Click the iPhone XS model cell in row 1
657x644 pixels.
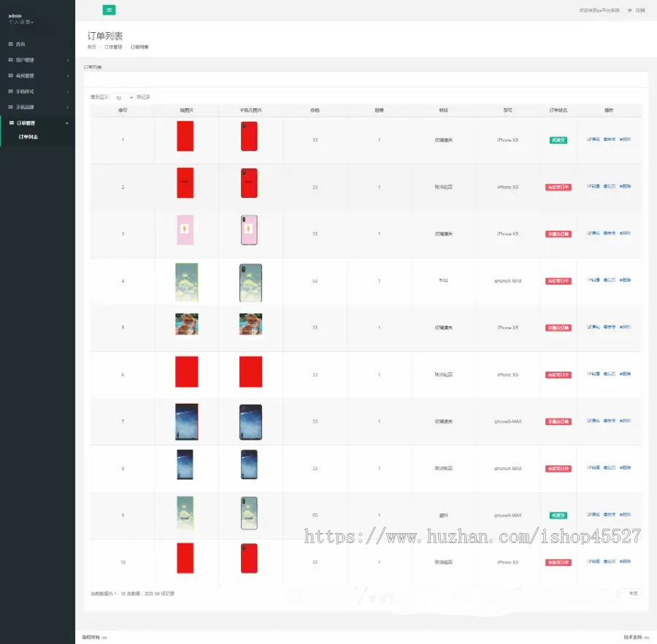coord(508,140)
